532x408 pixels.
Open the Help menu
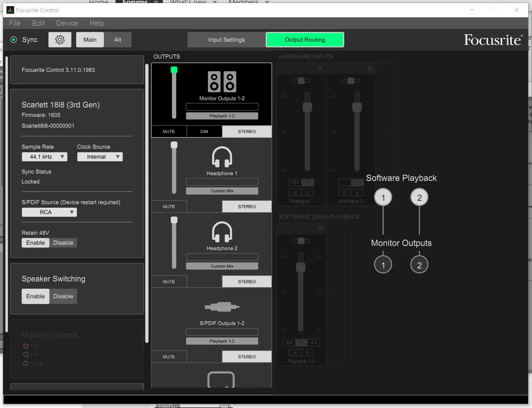pos(97,23)
